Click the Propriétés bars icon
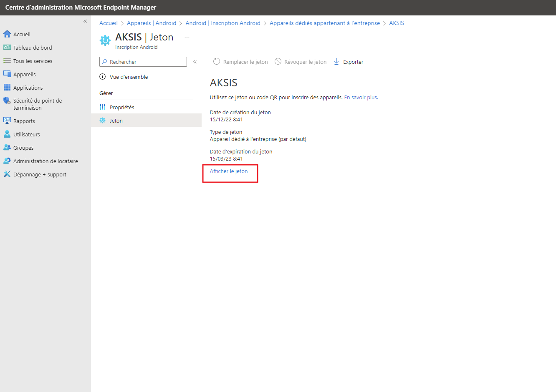This screenshot has height=392, width=556. (x=103, y=107)
